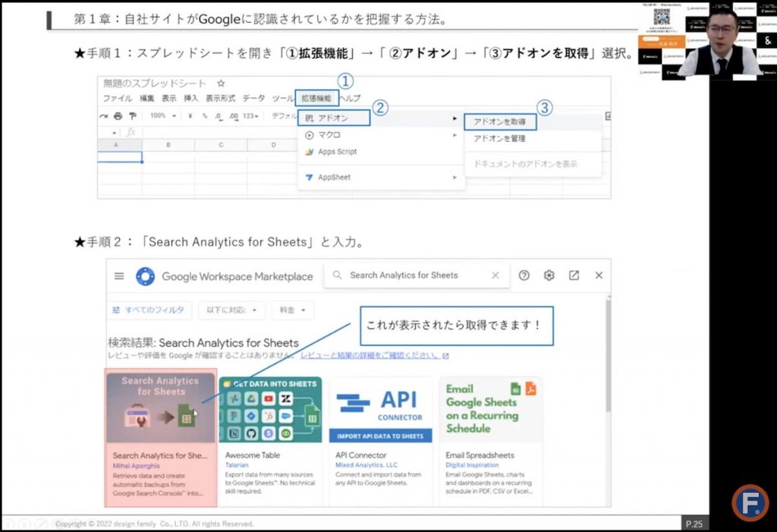Click the orange F logo badge
Viewport: 777px width, 532px height.
coord(750,502)
